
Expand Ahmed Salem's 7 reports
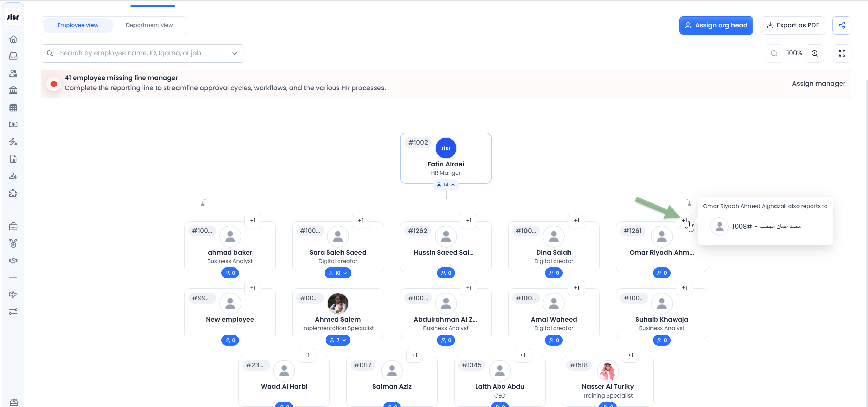click(338, 340)
